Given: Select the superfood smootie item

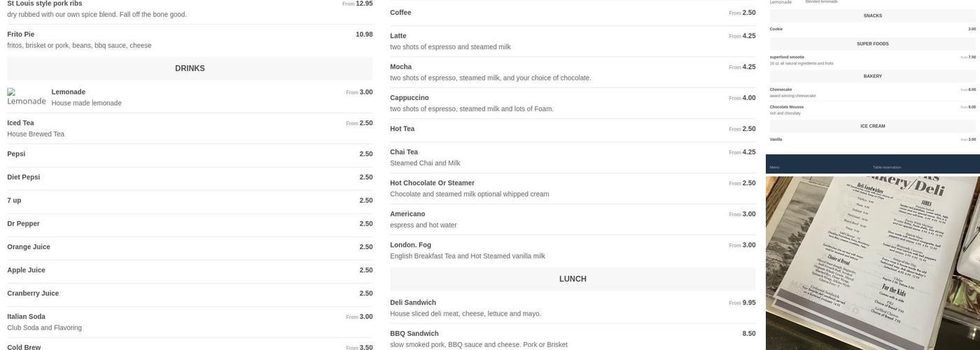Looking at the screenshot, I should (872, 60).
